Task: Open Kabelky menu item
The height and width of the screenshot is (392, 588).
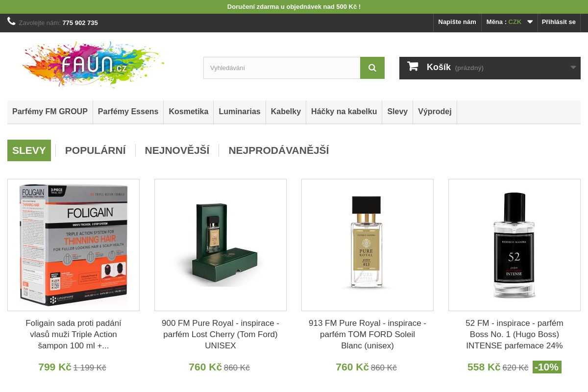Action: 286,112
